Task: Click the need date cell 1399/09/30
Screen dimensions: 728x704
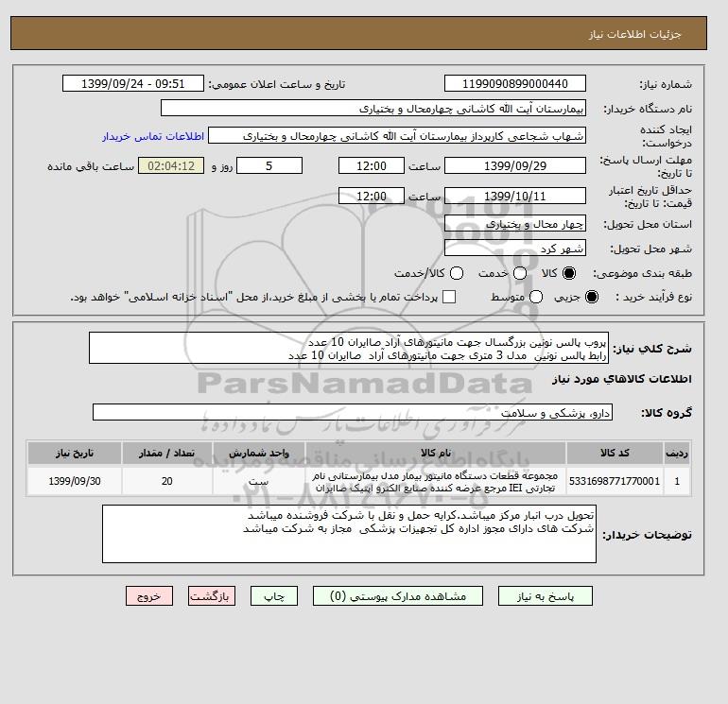Action: point(75,481)
